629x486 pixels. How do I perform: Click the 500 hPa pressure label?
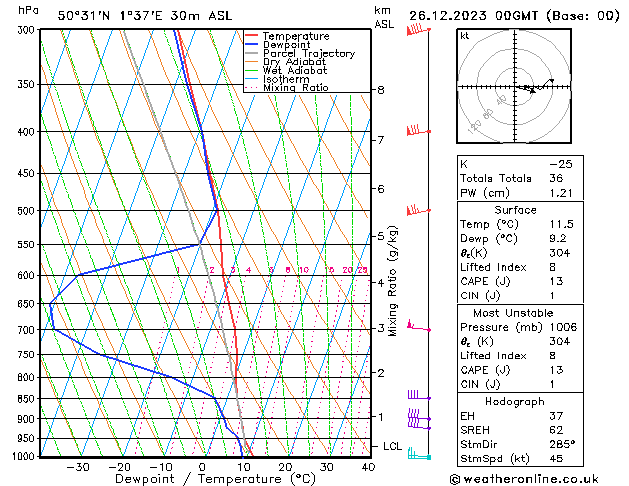pyautogui.click(x=28, y=211)
